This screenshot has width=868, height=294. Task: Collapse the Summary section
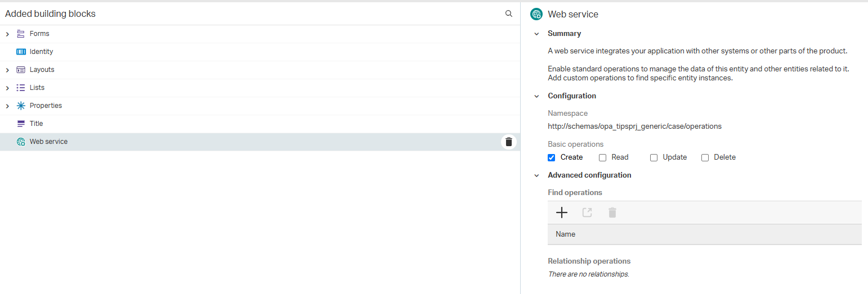coord(536,34)
